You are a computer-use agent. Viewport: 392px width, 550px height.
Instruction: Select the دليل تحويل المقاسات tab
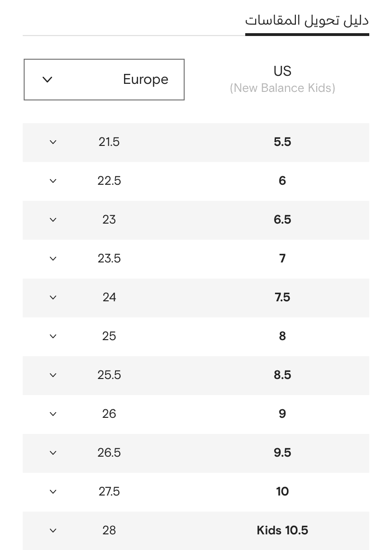(x=307, y=21)
